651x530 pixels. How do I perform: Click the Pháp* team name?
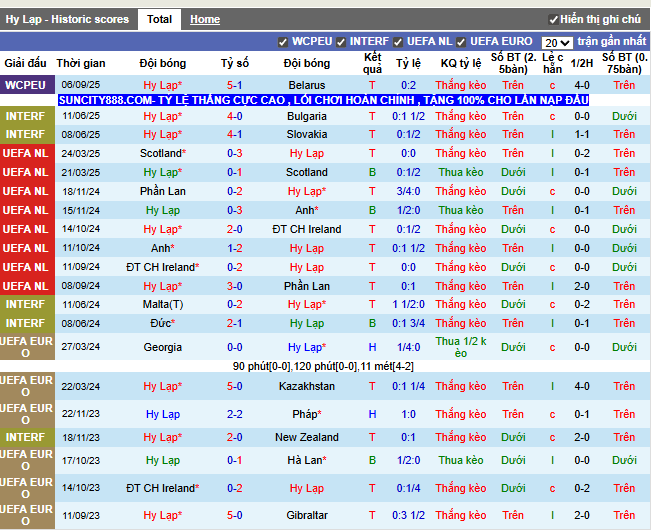(307, 414)
